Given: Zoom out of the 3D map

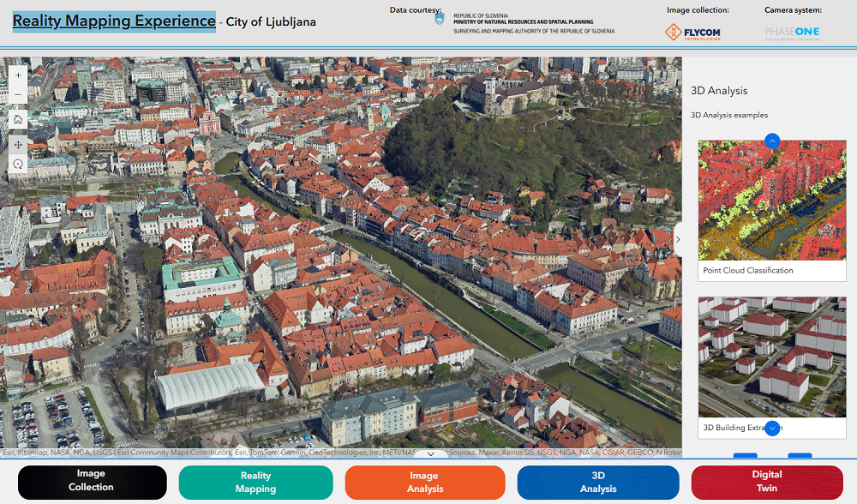Looking at the screenshot, I should click(18, 96).
